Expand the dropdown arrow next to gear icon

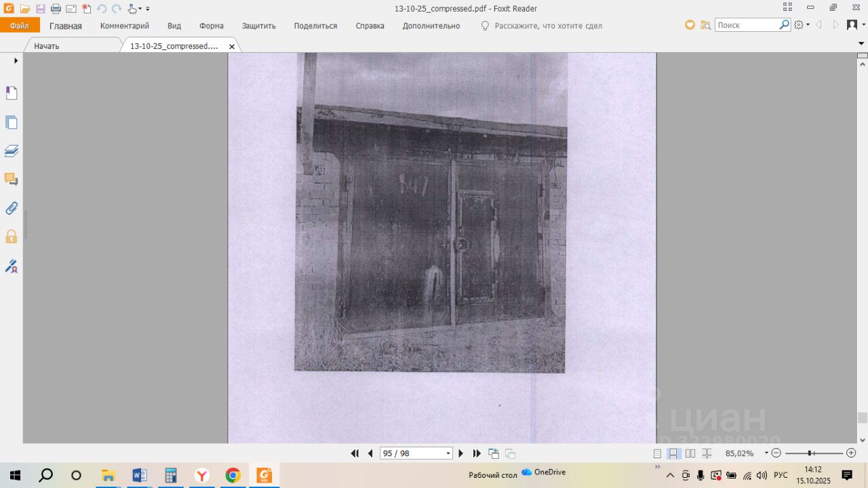pos(808,25)
